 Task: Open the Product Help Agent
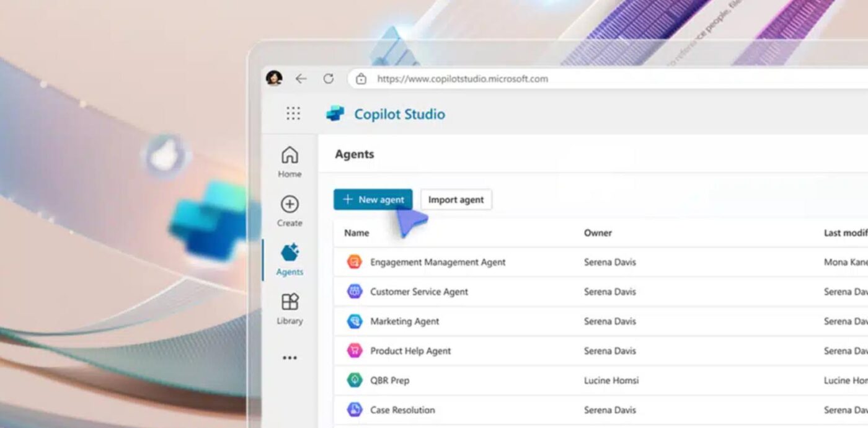pos(410,351)
